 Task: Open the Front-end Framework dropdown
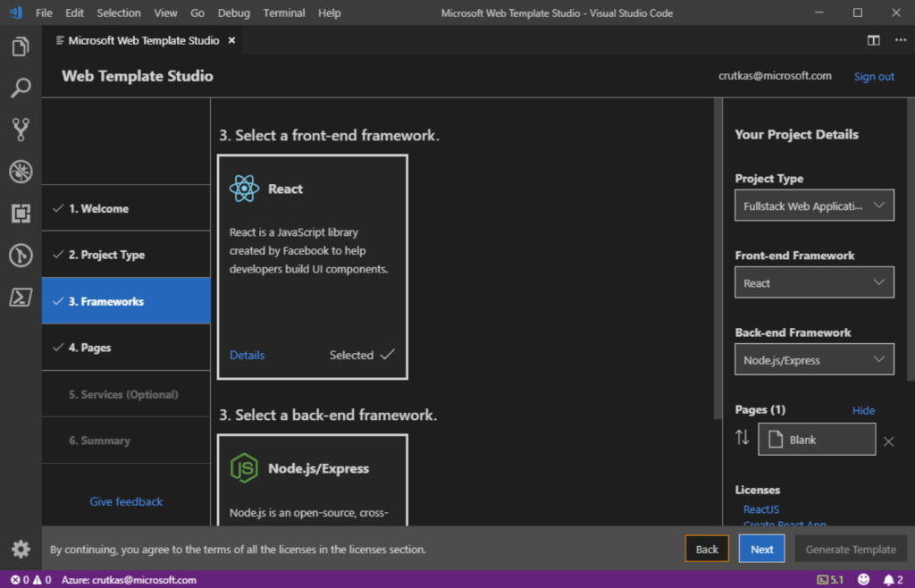pyautogui.click(x=813, y=281)
